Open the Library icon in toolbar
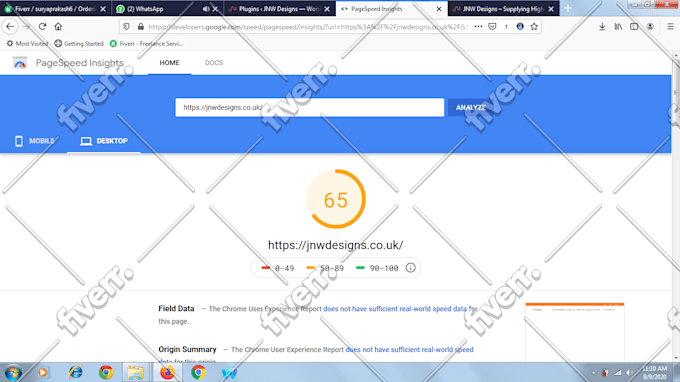680x382 pixels. click(x=618, y=26)
